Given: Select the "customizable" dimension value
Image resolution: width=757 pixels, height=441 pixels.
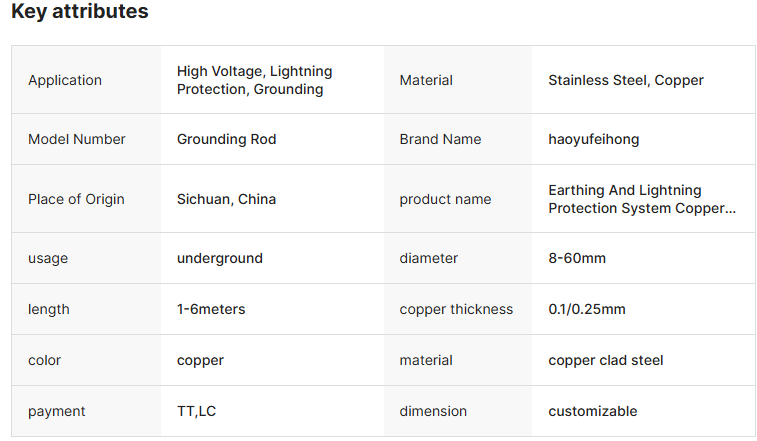Looking at the screenshot, I should tap(593, 411).
